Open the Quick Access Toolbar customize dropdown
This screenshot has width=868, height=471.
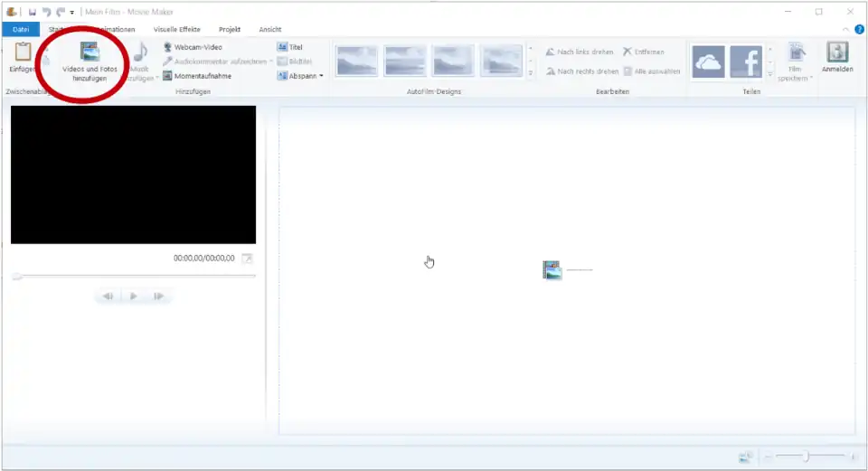pyautogui.click(x=72, y=13)
